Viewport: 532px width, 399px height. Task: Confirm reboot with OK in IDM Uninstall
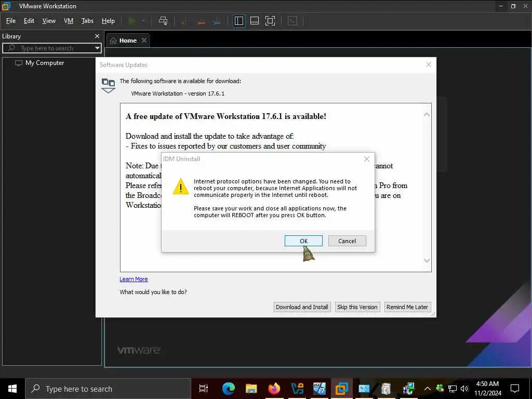coord(303,241)
